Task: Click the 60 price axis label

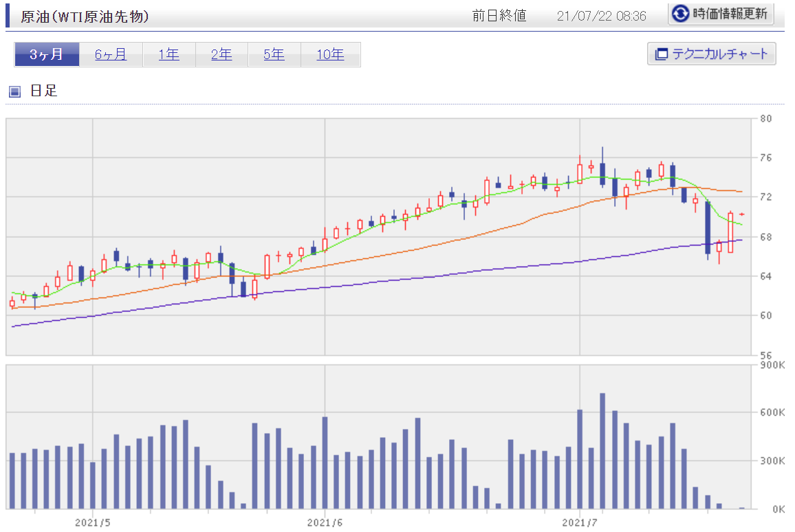Action: click(765, 315)
